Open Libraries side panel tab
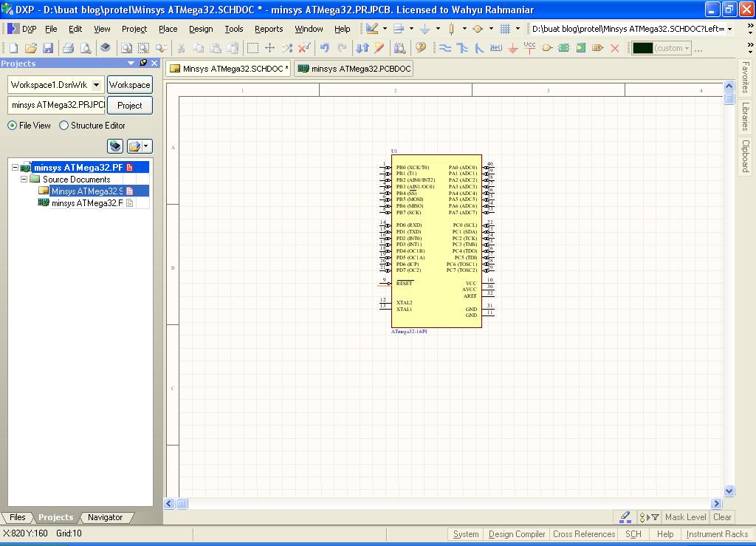The height and width of the screenshot is (546, 756). pyautogui.click(x=746, y=116)
